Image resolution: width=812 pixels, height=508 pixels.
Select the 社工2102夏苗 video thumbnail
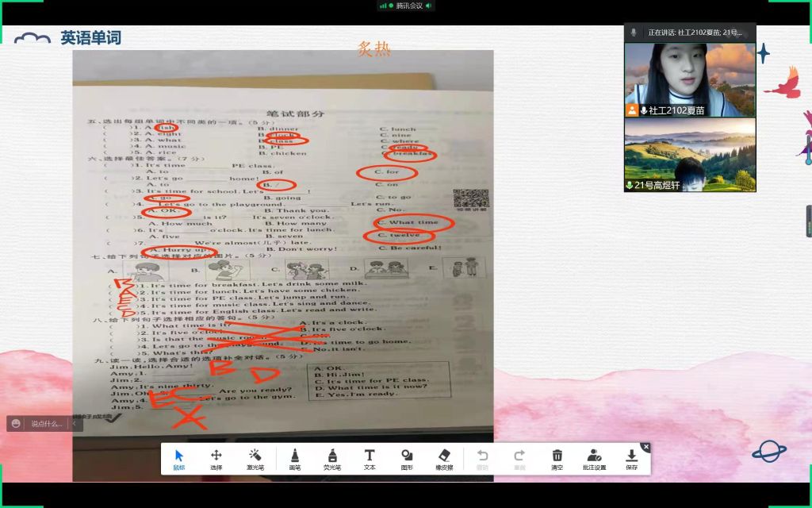point(690,79)
